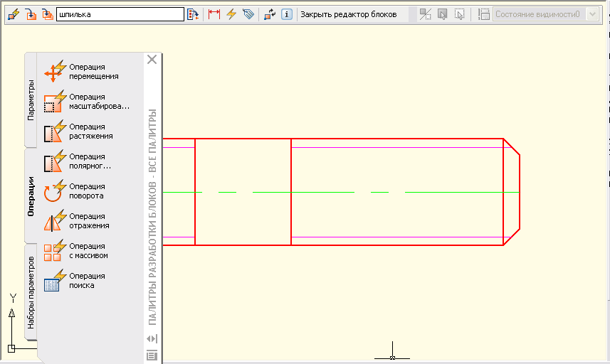Toggle the Visibility Mode icon

click(x=425, y=14)
